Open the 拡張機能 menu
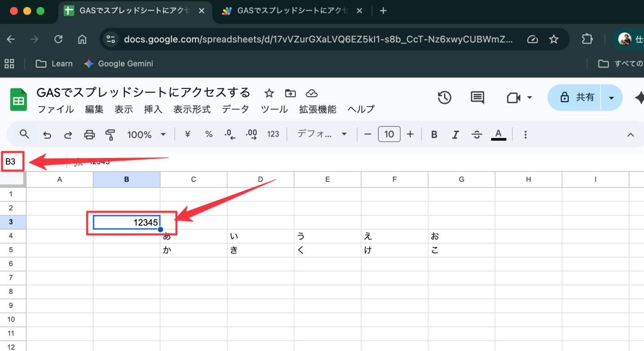 point(317,109)
